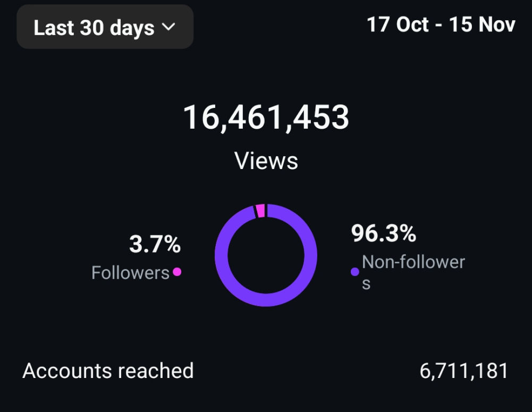This screenshot has width=532, height=412.
Task: Select the Views label under the total
Action: click(x=266, y=161)
